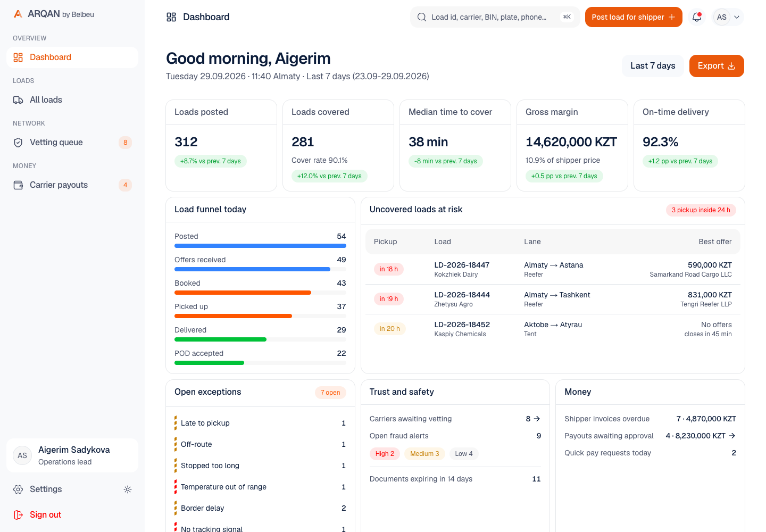Open load LD-2026-18447 row
This screenshot has width=766, height=532.
[553, 269]
